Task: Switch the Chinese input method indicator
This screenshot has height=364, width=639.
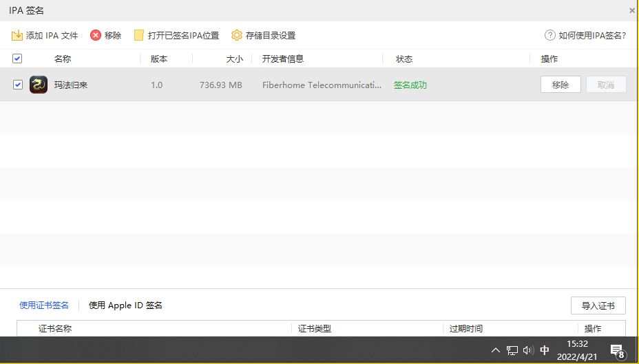Action: (x=545, y=350)
